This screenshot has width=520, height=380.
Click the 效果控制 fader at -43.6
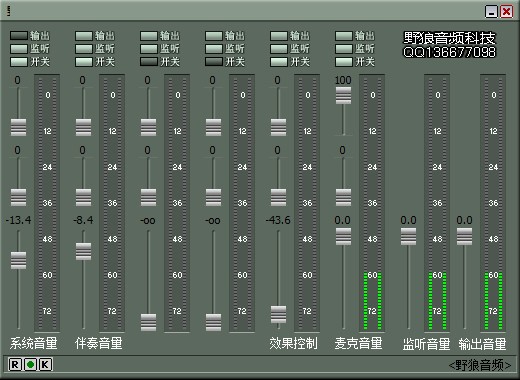coord(278,314)
